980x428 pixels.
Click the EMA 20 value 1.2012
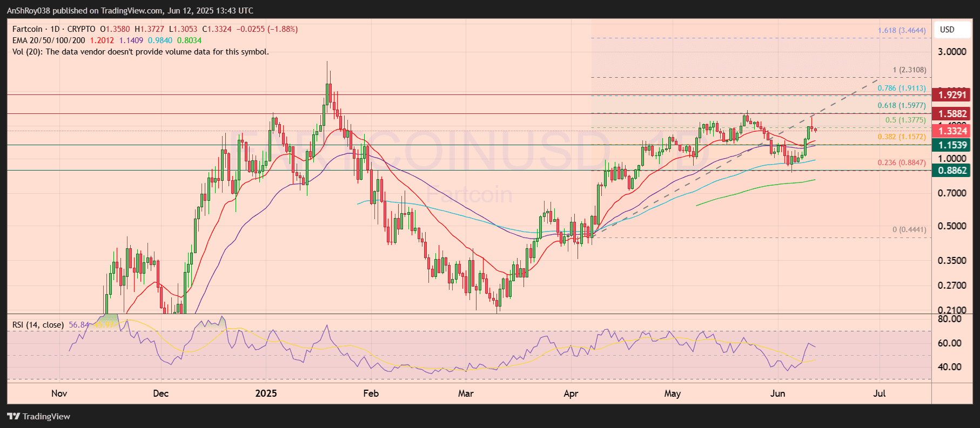point(102,40)
